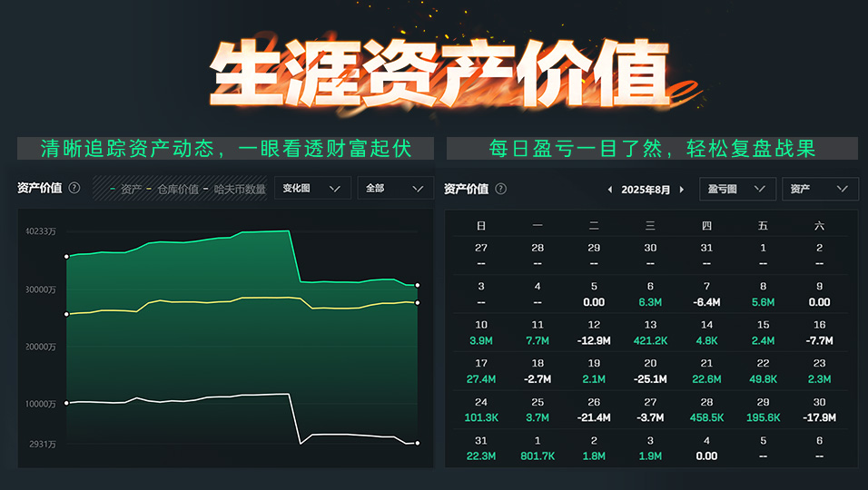Click calendar day 31 with 22.3M
The height and width of the screenshot is (490, 868).
(x=481, y=449)
